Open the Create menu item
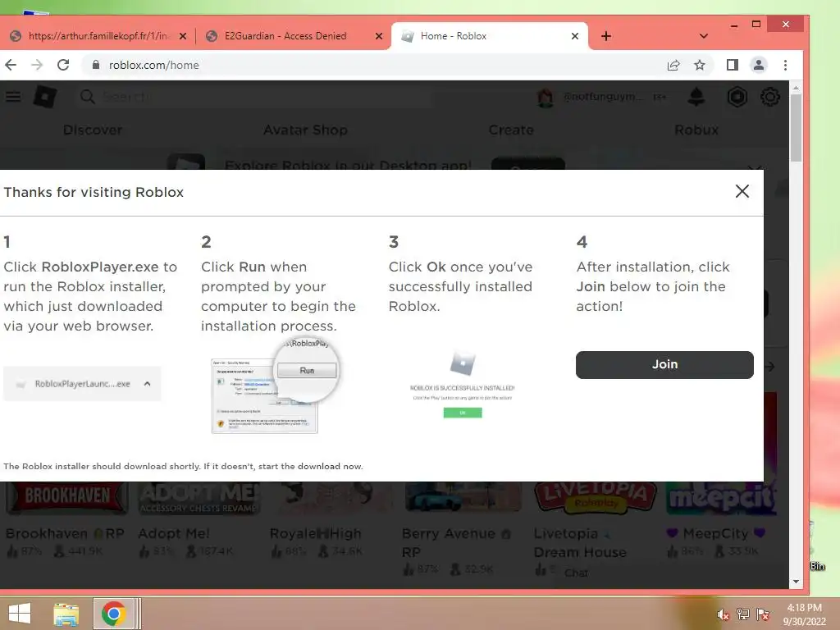 point(511,130)
